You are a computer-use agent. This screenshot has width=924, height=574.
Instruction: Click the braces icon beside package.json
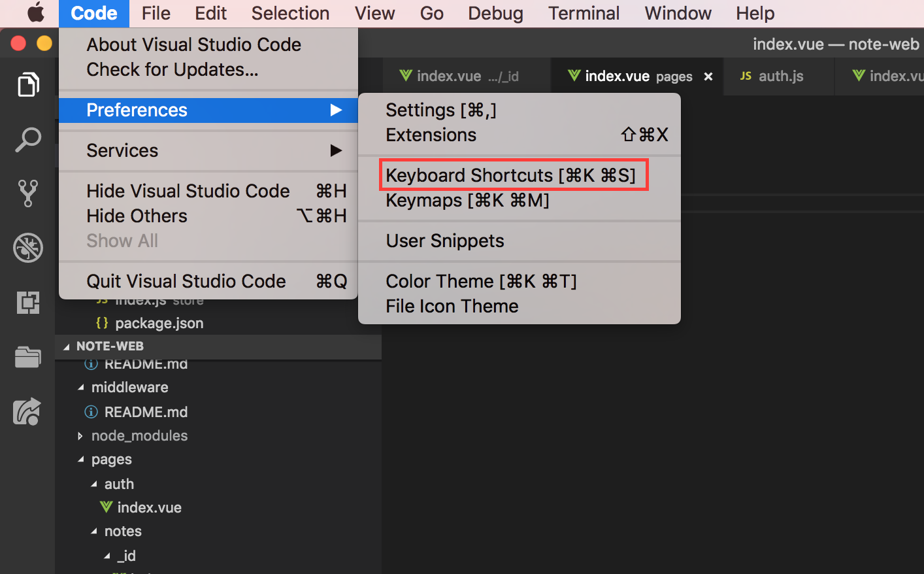[102, 323]
